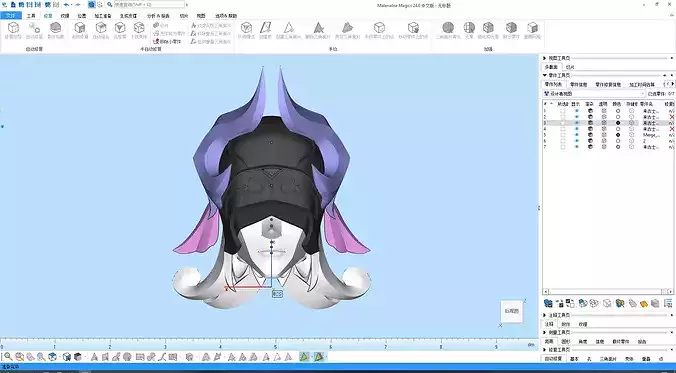Click the 细化和光滑 refine and smooth icon
Image resolution: width=676 pixels, height=373 pixels.
point(488,31)
